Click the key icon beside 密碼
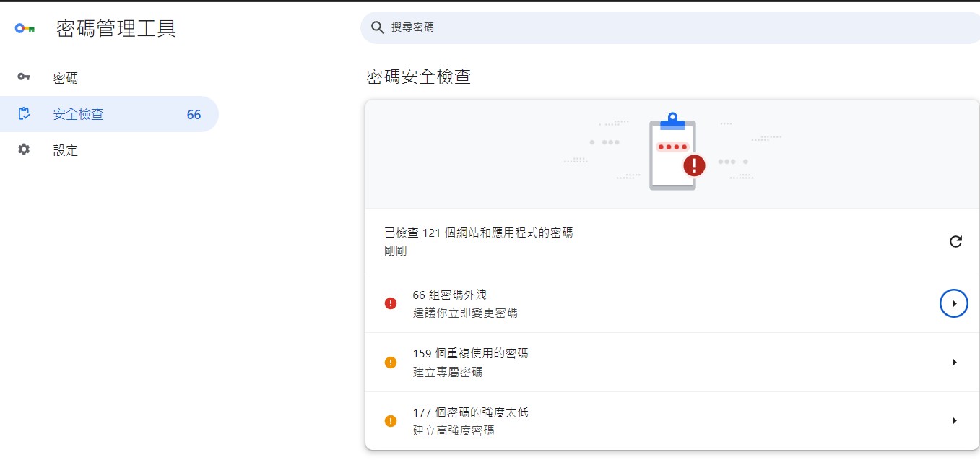980x460 pixels. coord(24,77)
